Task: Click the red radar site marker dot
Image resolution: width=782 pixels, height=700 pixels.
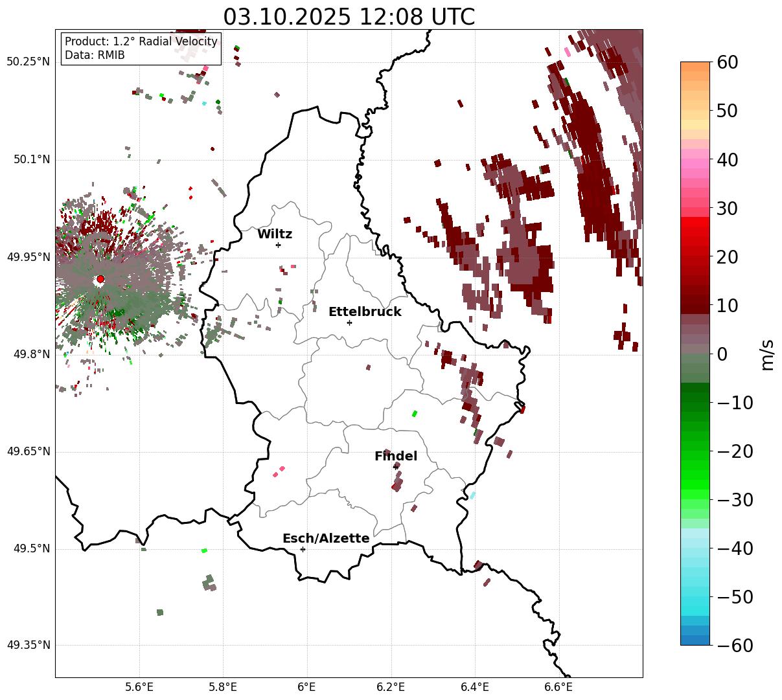Action: pyautogui.click(x=100, y=279)
